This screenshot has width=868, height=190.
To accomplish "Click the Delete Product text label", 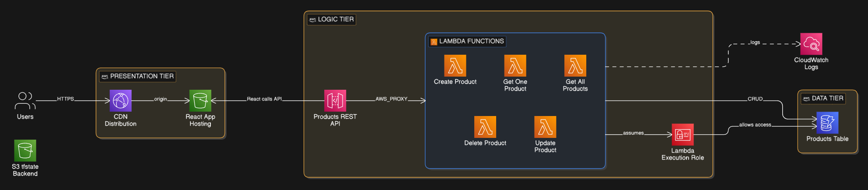I will [485, 143].
